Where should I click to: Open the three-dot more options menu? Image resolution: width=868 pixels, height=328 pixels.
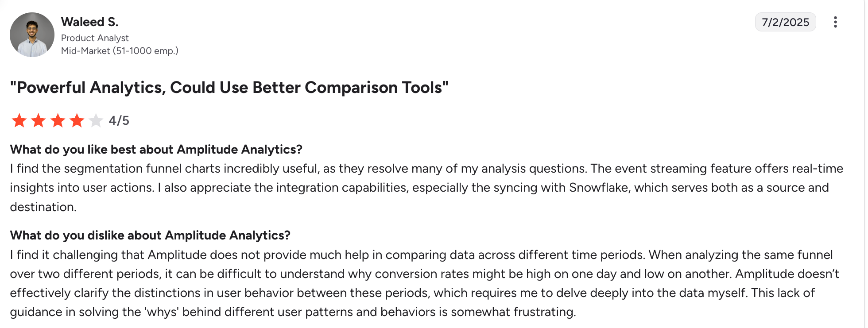coord(835,22)
